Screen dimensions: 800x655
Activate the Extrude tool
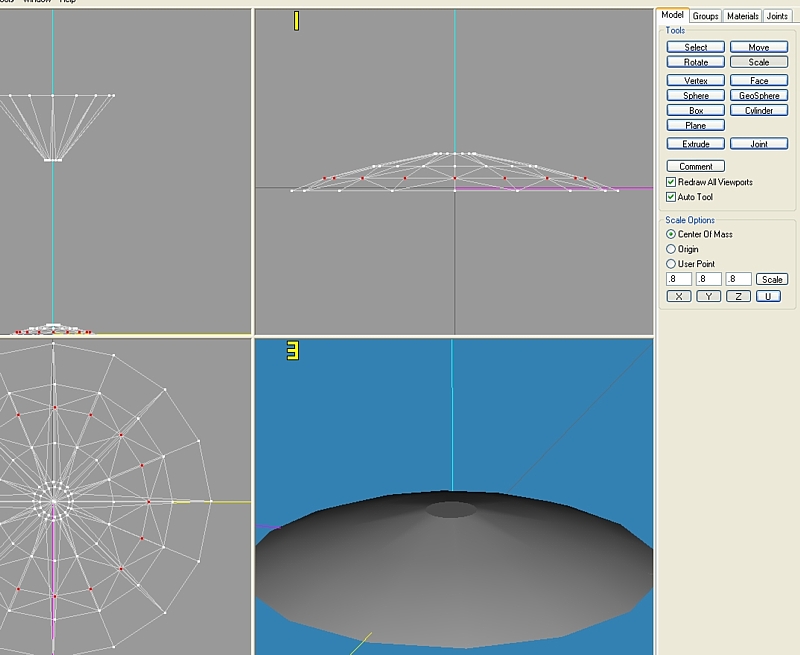[x=696, y=144]
